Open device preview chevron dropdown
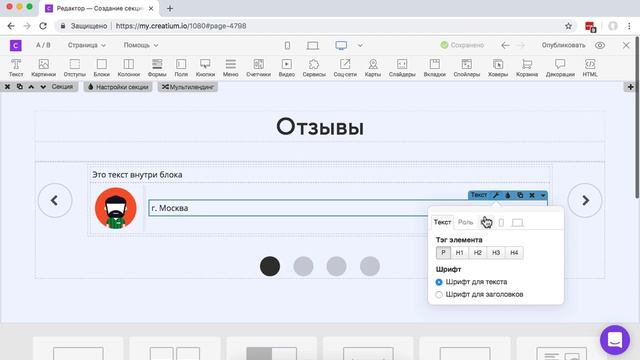The width and height of the screenshot is (640, 360). point(360,45)
